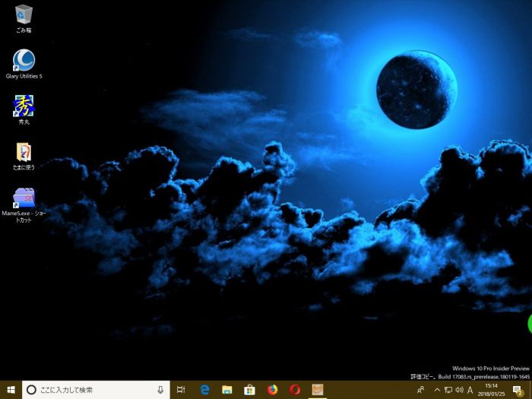Viewport: 532px width, 399px height.
Task: Open Microsoft Store from the taskbar
Action: pos(249,389)
